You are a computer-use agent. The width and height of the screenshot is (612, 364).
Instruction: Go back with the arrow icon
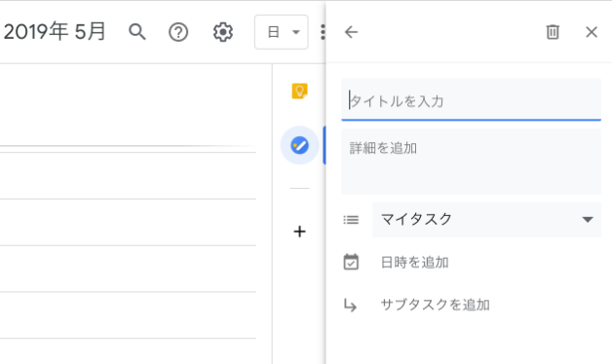tap(351, 32)
